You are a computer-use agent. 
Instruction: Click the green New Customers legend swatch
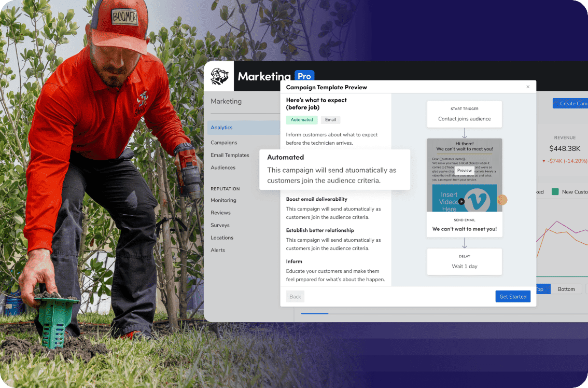[x=555, y=192]
